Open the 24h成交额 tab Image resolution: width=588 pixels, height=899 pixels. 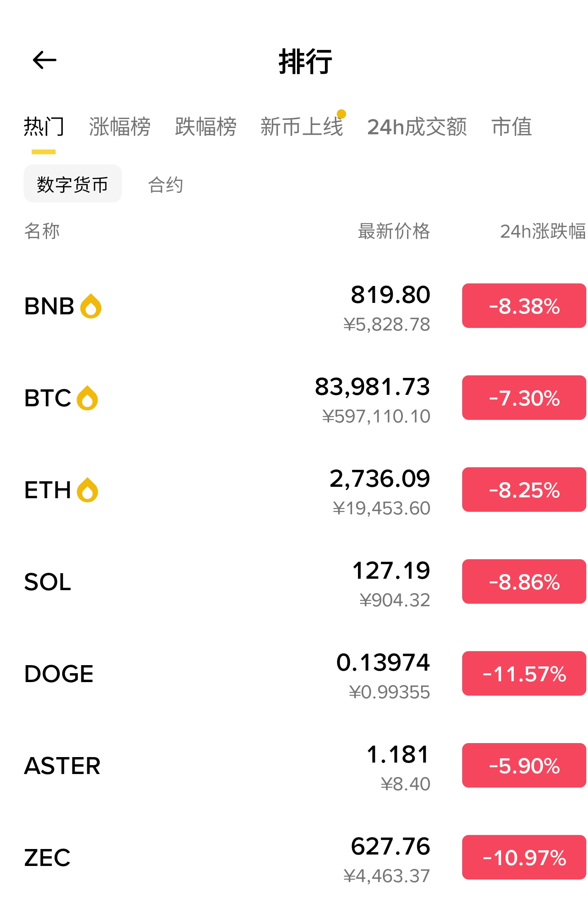pos(417,127)
